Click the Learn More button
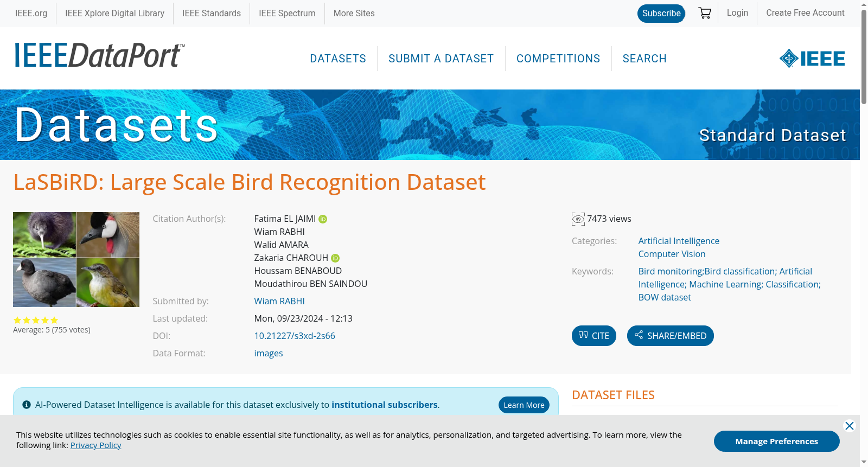Viewport: 868px width, 467px height. [524, 405]
